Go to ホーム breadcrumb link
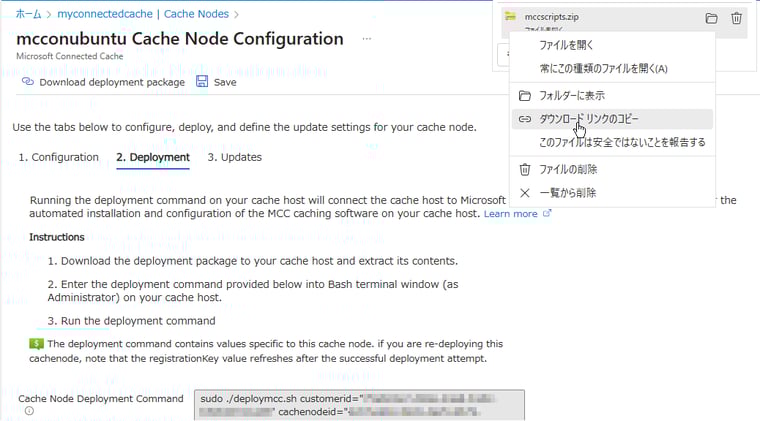The width and height of the screenshot is (760, 421). click(x=29, y=14)
